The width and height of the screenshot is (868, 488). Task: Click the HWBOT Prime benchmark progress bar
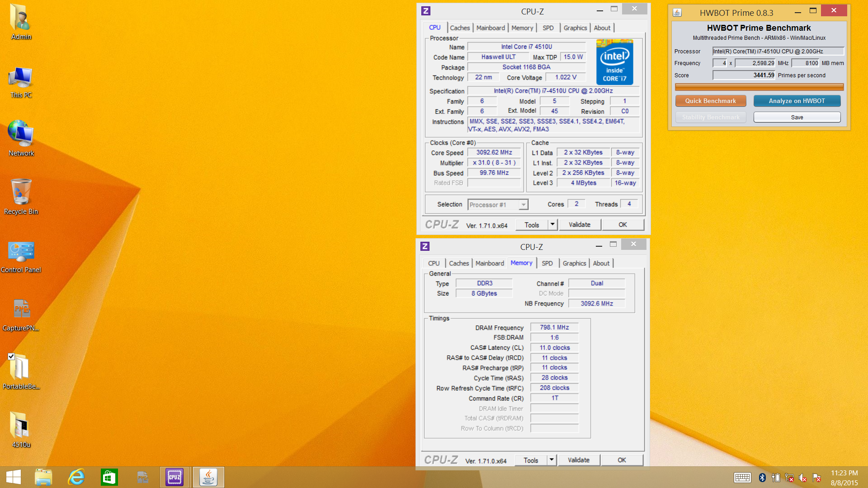(x=759, y=87)
